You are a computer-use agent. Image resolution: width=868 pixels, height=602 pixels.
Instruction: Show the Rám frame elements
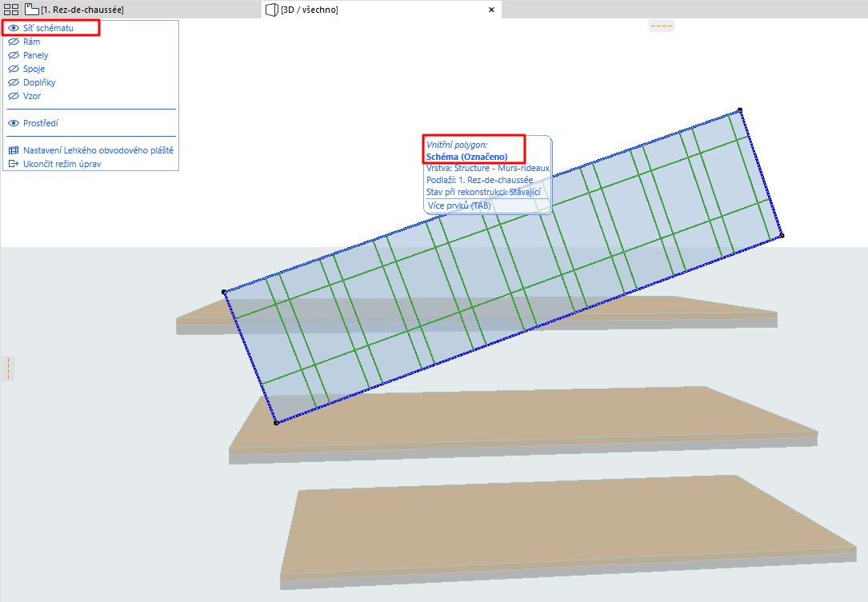pyautogui.click(x=14, y=42)
